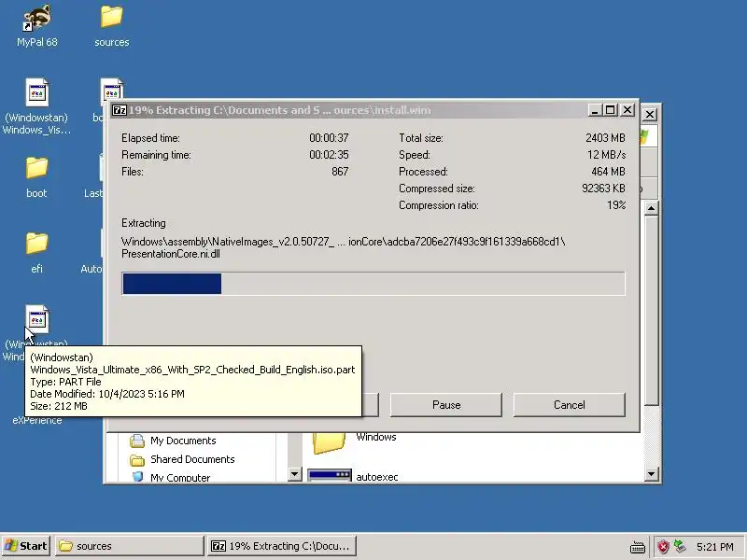Click the on-screen keyboard tray icon
The width and height of the screenshot is (747, 560).
click(x=638, y=547)
